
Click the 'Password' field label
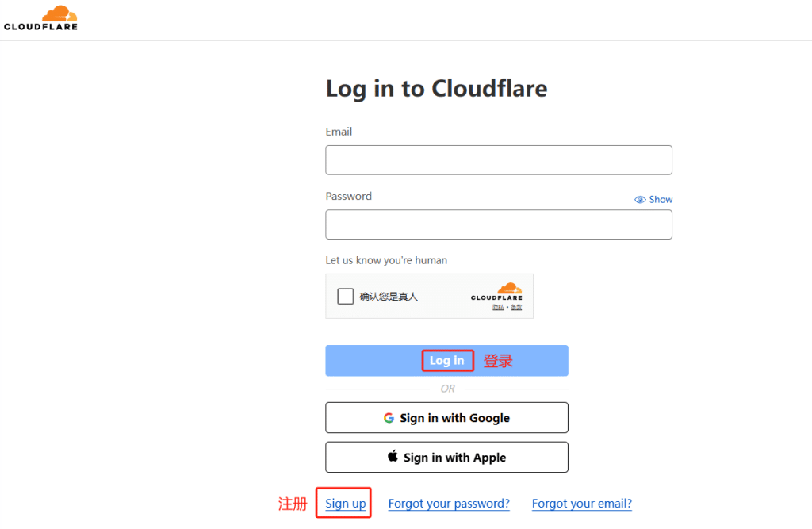[349, 197]
